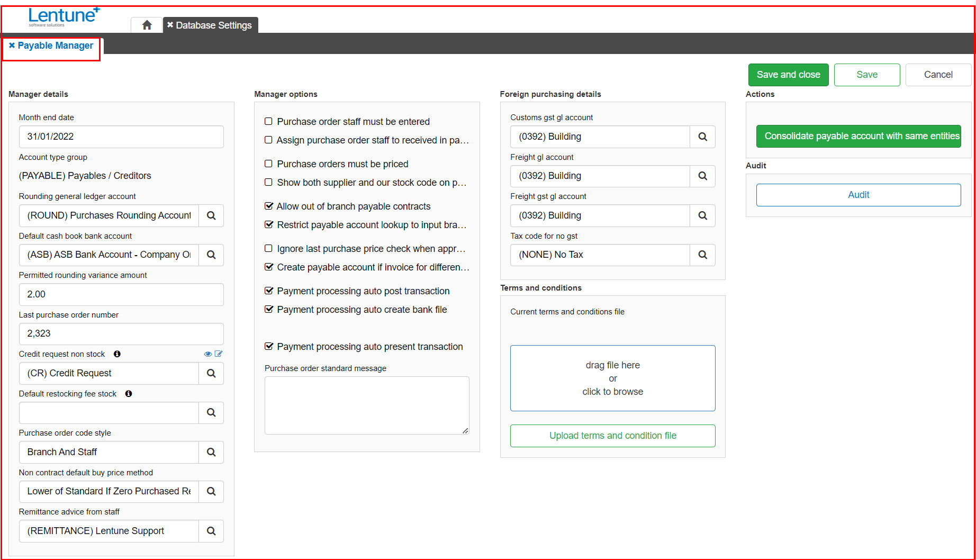Open Purchase order code style picker
976x560 pixels.
211,452
